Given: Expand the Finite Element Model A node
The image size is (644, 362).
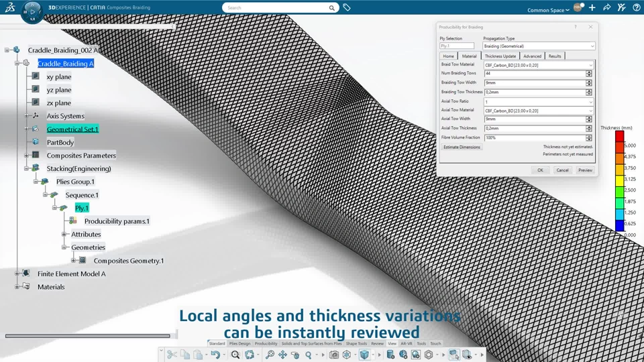Looking at the screenshot, I should [17, 274].
